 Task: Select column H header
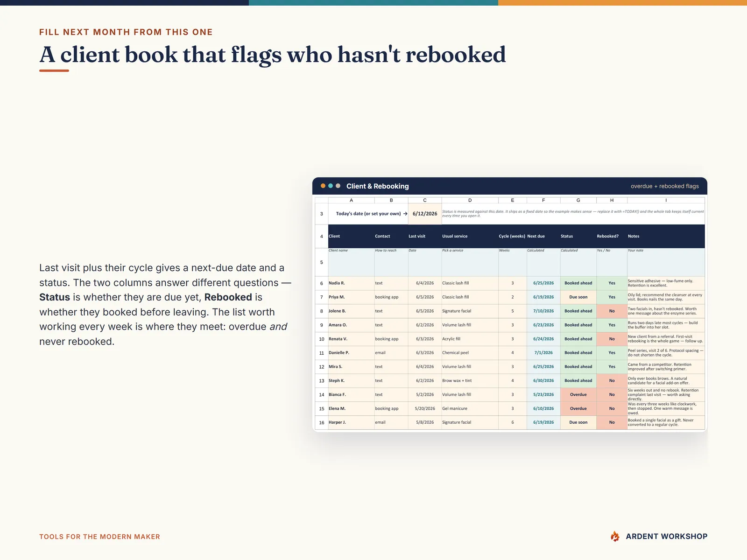tap(612, 200)
